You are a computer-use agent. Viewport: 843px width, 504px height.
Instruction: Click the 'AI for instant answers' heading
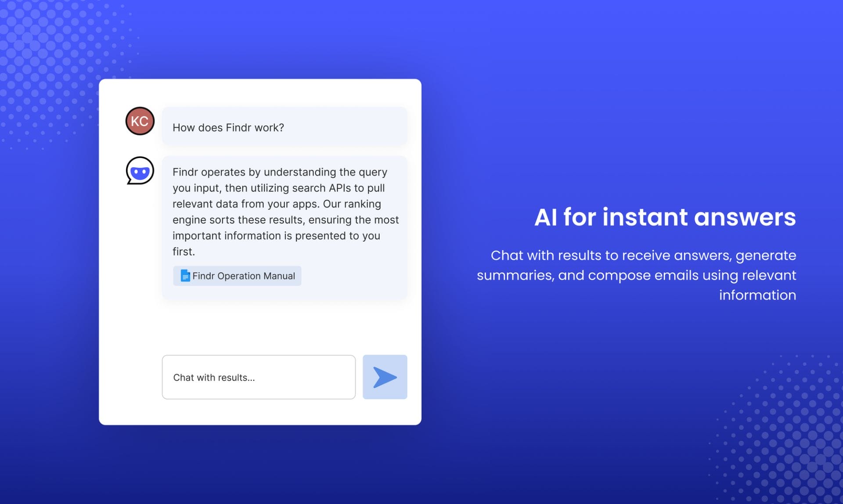pos(665,217)
